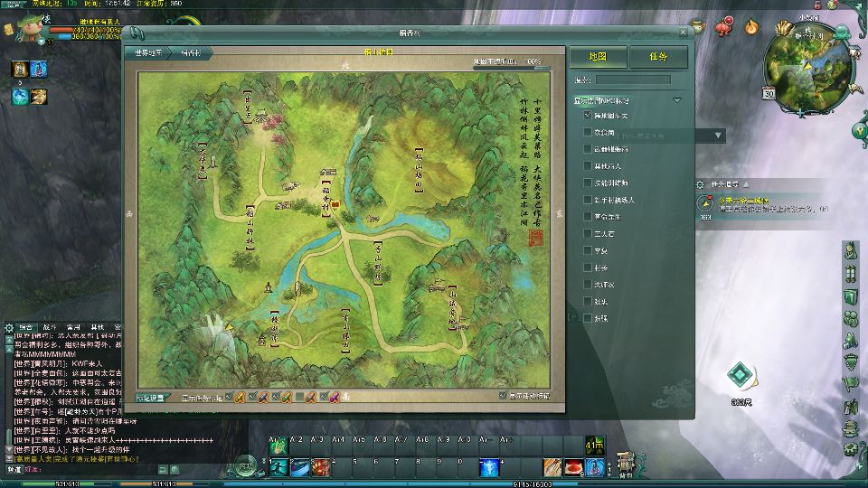
Task: Open the golden fan icon near minimap
Action: tap(782, 26)
